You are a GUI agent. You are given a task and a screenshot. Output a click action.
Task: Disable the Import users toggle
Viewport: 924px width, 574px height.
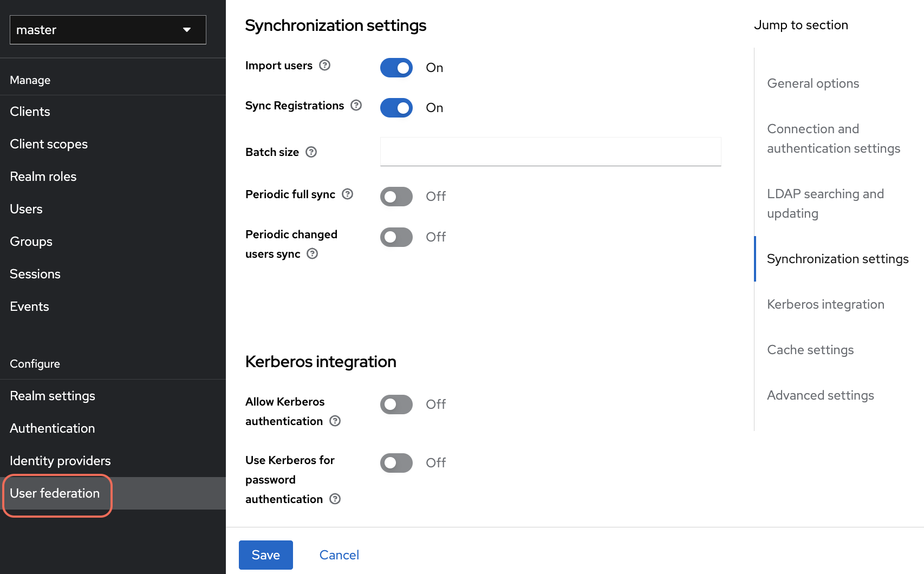coord(396,68)
